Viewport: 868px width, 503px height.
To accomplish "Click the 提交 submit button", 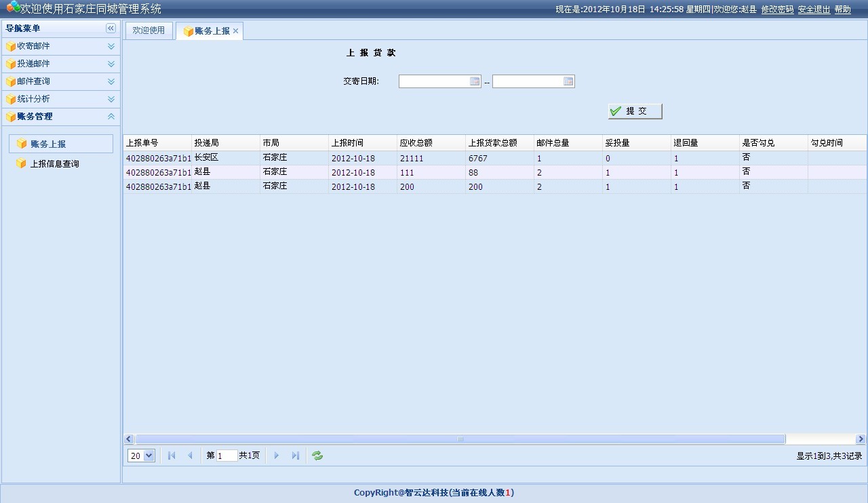I will 635,110.
